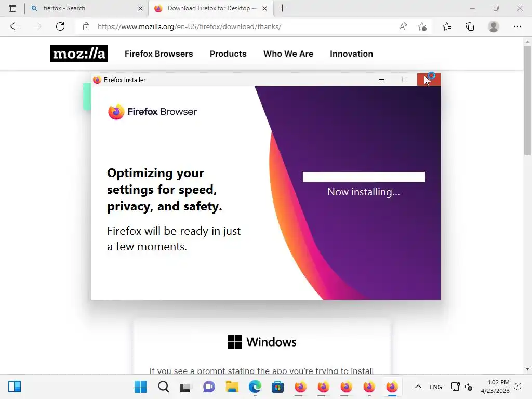
Task: Click the scroll down arrow
Action: point(527,369)
